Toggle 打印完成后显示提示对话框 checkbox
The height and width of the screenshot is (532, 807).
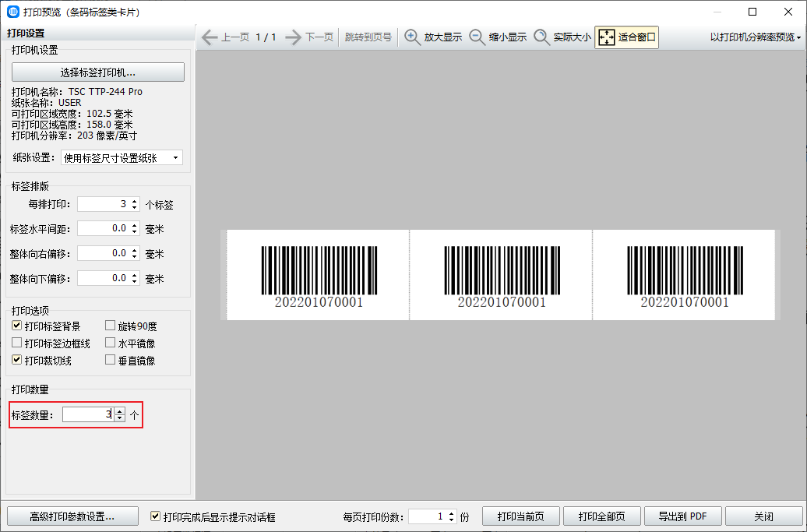(x=155, y=516)
